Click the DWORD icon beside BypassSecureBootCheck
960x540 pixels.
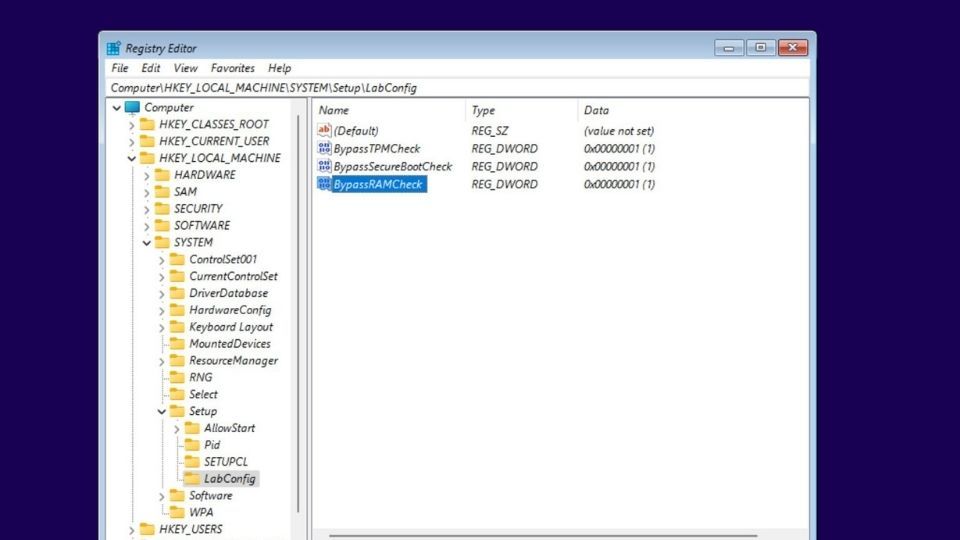pyautogui.click(x=324, y=166)
